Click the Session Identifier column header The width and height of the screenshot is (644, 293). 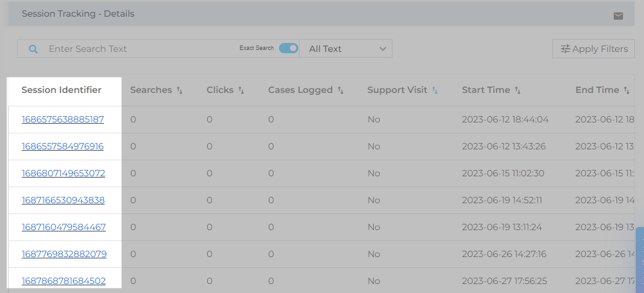(x=62, y=90)
